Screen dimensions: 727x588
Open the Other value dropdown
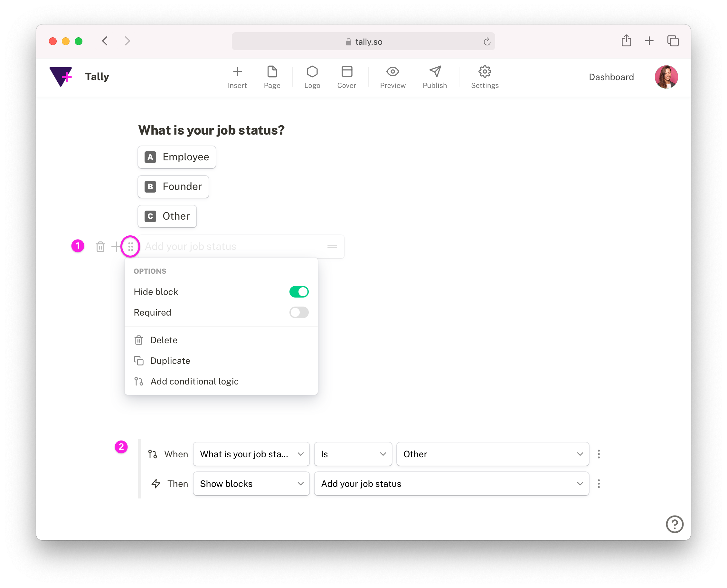tap(493, 454)
